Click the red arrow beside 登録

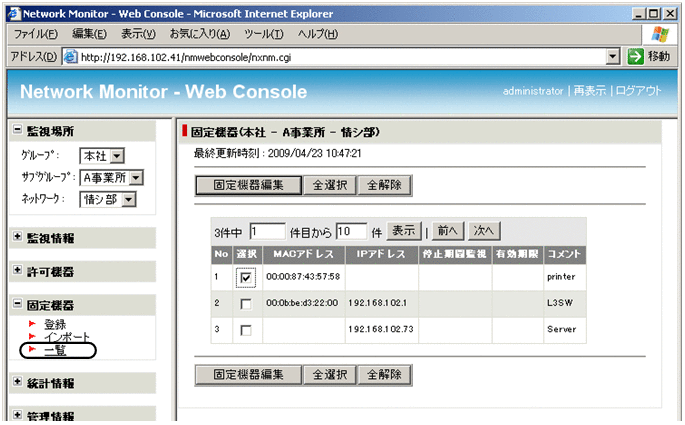(32, 324)
